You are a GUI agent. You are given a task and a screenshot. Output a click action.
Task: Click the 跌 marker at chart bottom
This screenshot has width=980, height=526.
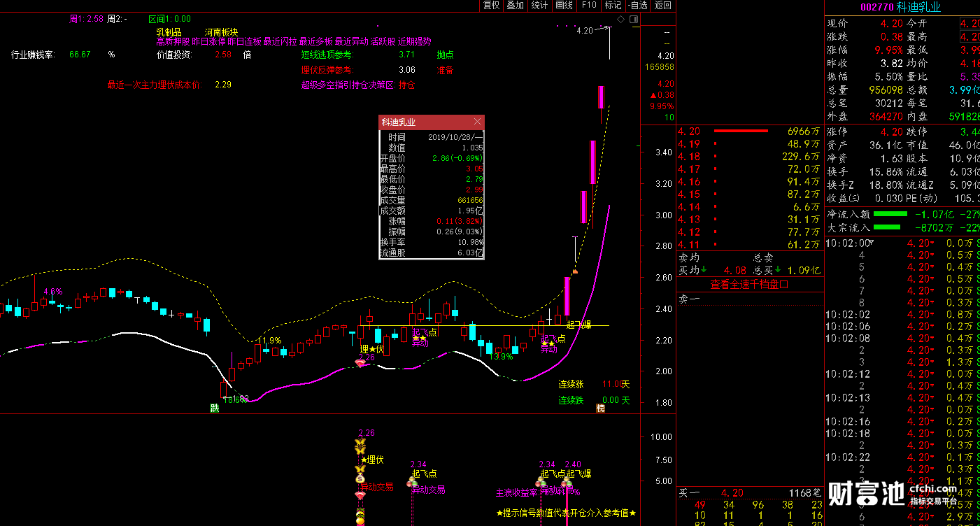(x=215, y=408)
